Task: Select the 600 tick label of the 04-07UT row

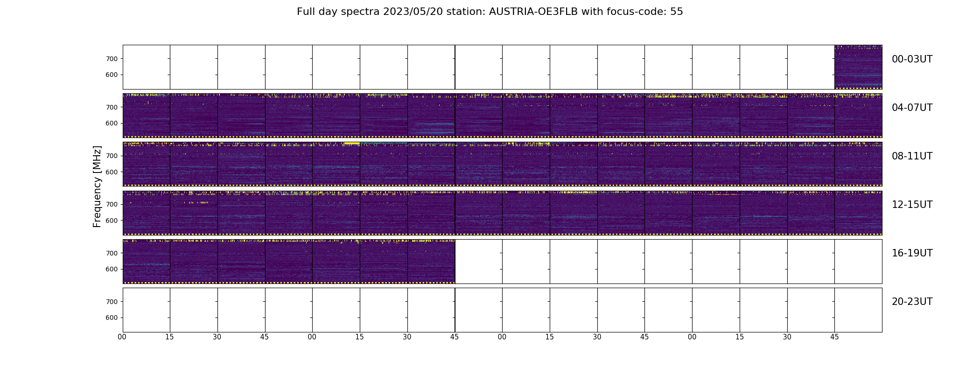Action: [x=112, y=124]
